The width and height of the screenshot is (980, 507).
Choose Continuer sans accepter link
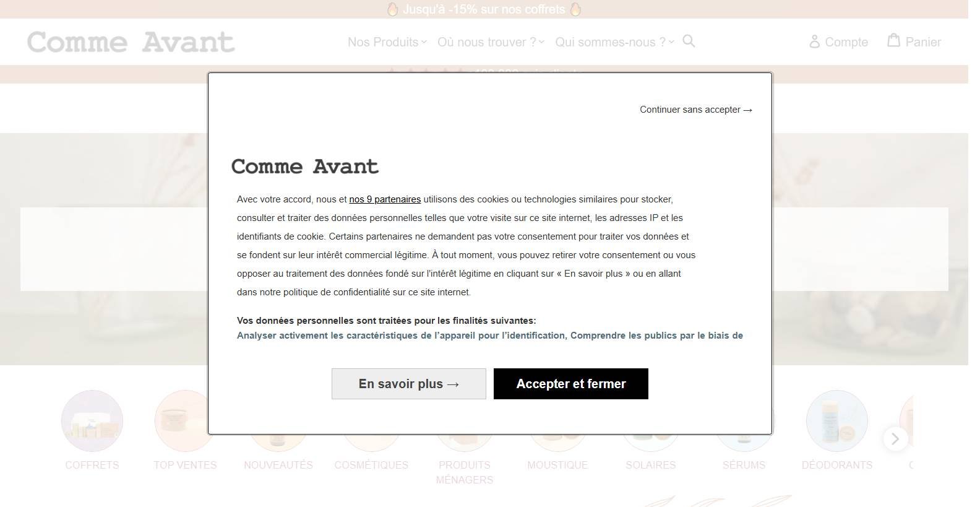[695, 110]
